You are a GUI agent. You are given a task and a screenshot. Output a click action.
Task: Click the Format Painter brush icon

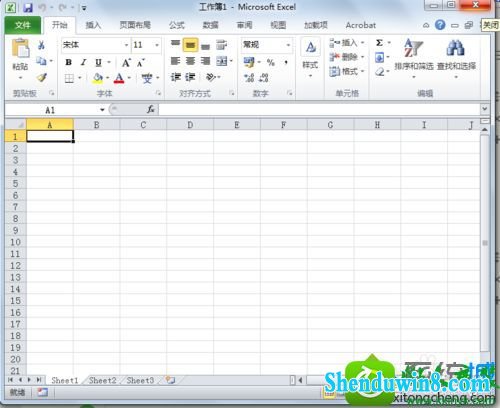click(x=41, y=77)
